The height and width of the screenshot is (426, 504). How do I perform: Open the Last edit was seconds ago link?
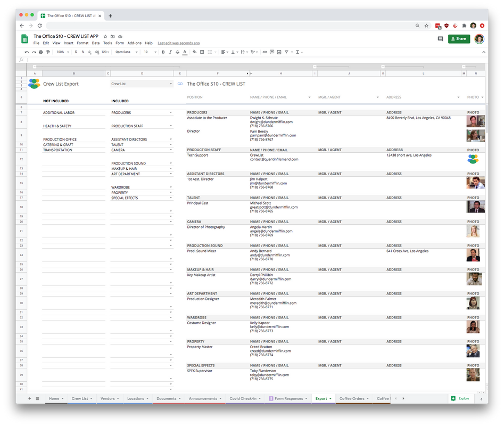(179, 43)
